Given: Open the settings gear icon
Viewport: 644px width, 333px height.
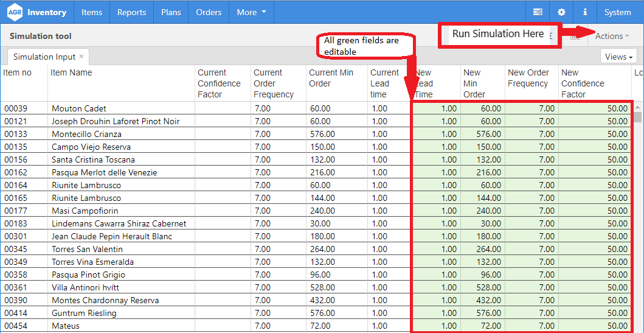Looking at the screenshot, I should 561,12.
